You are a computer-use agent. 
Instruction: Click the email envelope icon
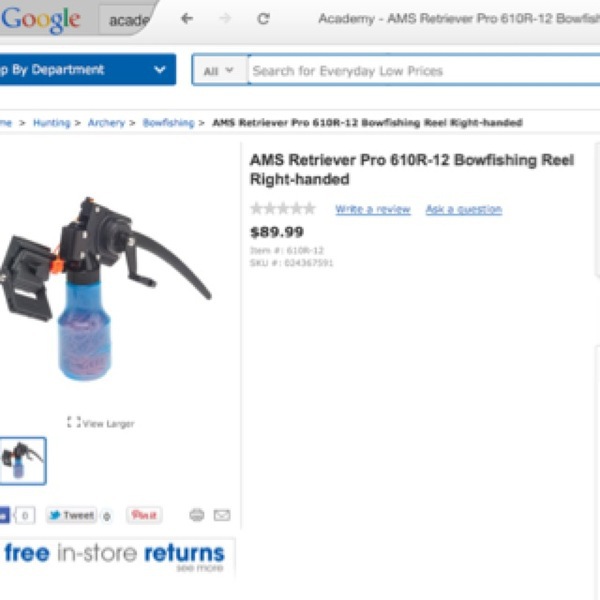(222, 515)
